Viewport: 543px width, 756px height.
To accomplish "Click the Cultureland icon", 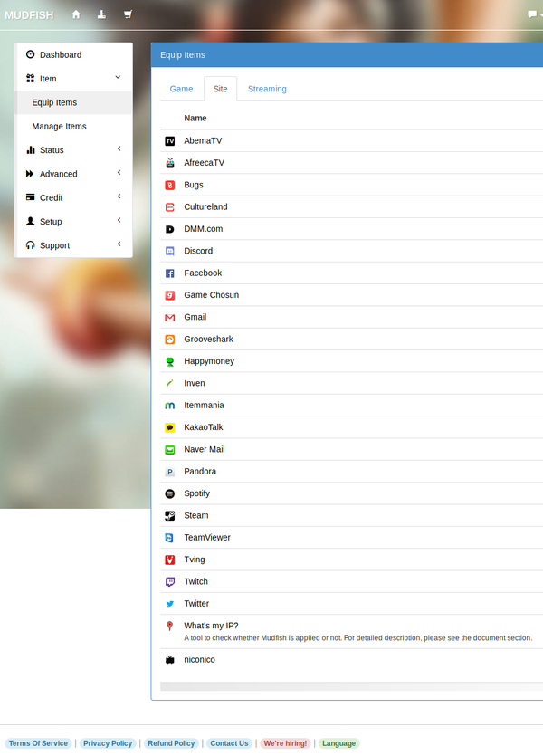I will tap(169, 207).
